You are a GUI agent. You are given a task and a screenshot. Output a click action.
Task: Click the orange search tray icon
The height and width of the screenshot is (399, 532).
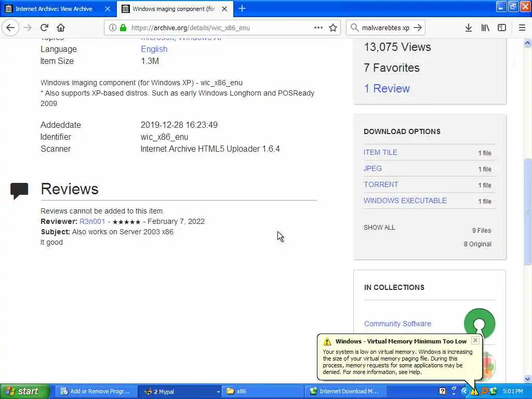[484, 391]
